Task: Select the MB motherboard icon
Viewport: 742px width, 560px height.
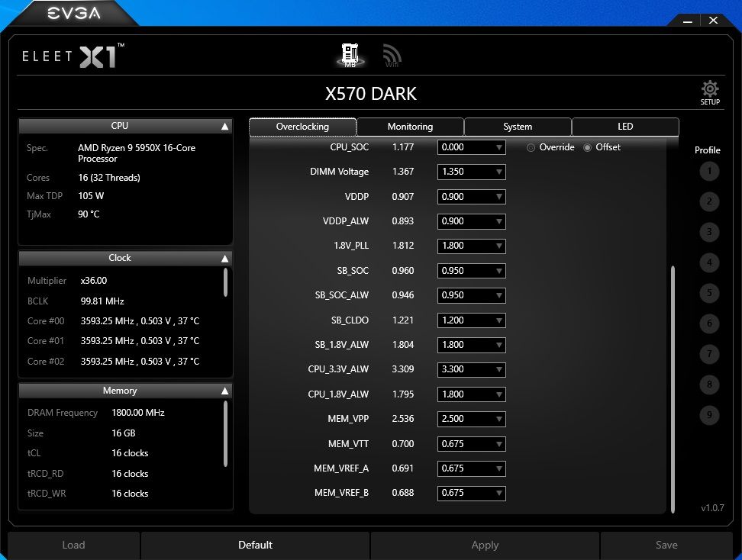Action: coord(350,56)
